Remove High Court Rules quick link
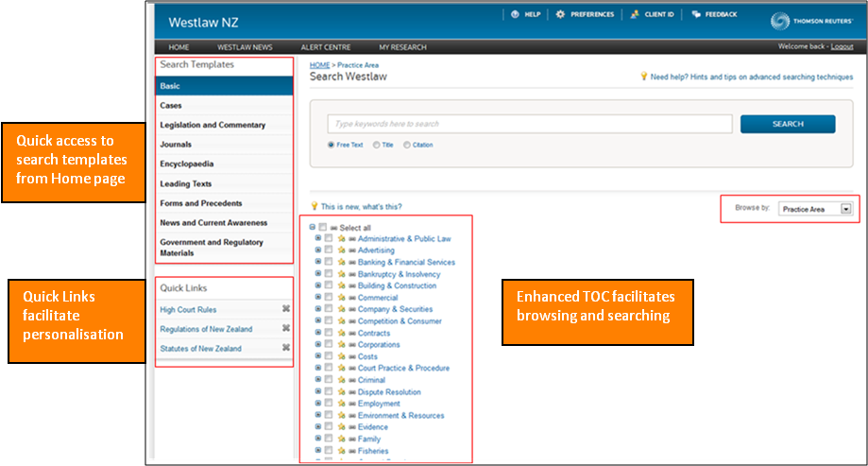Image resolution: width=868 pixels, height=466 pixels. [286, 309]
